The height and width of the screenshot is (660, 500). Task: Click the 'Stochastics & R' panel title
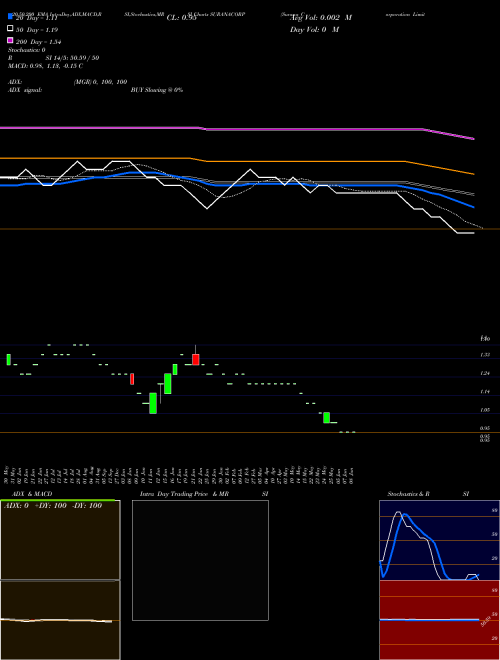pos(408,494)
